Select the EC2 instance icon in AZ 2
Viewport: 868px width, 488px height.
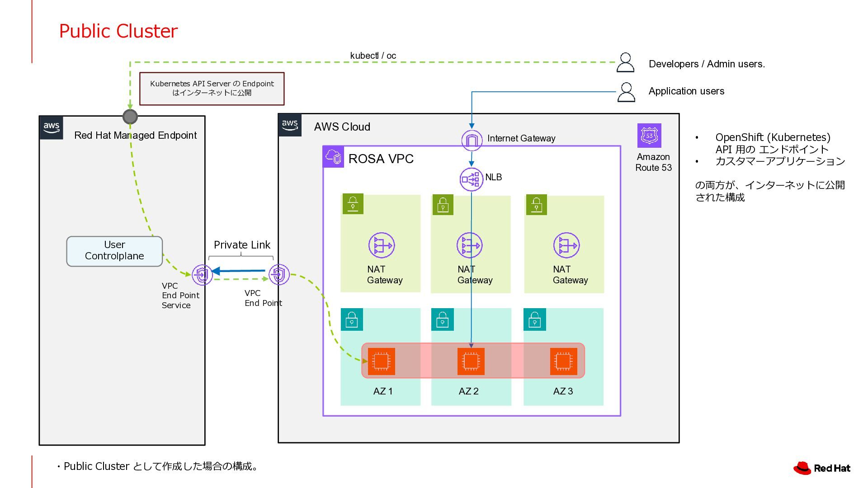pyautogui.click(x=471, y=361)
